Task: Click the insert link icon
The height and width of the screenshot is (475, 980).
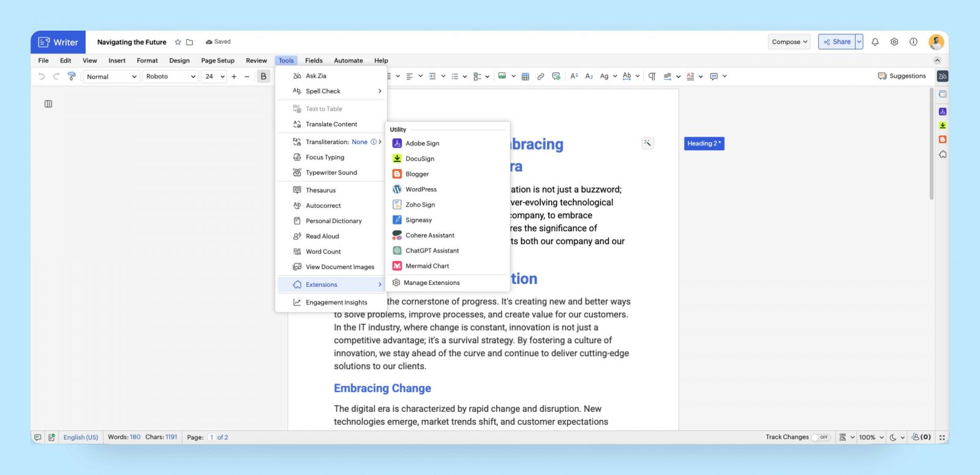Action: point(540,77)
